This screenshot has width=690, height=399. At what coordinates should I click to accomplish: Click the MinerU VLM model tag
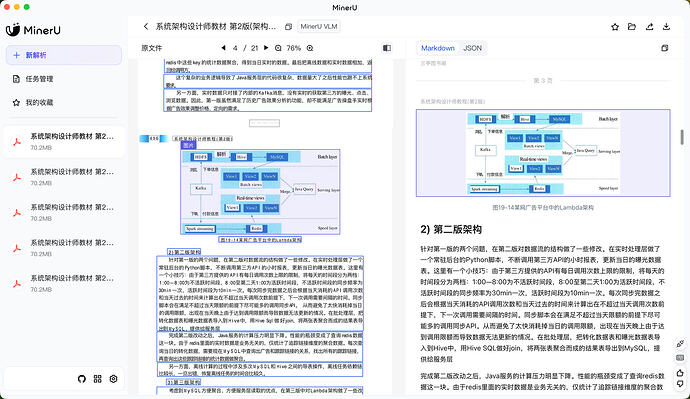point(319,26)
